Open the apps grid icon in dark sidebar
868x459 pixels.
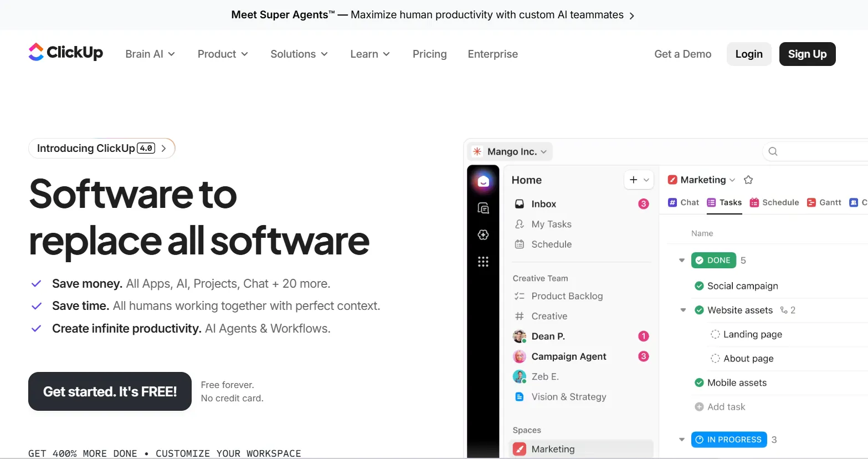point(482,261)
